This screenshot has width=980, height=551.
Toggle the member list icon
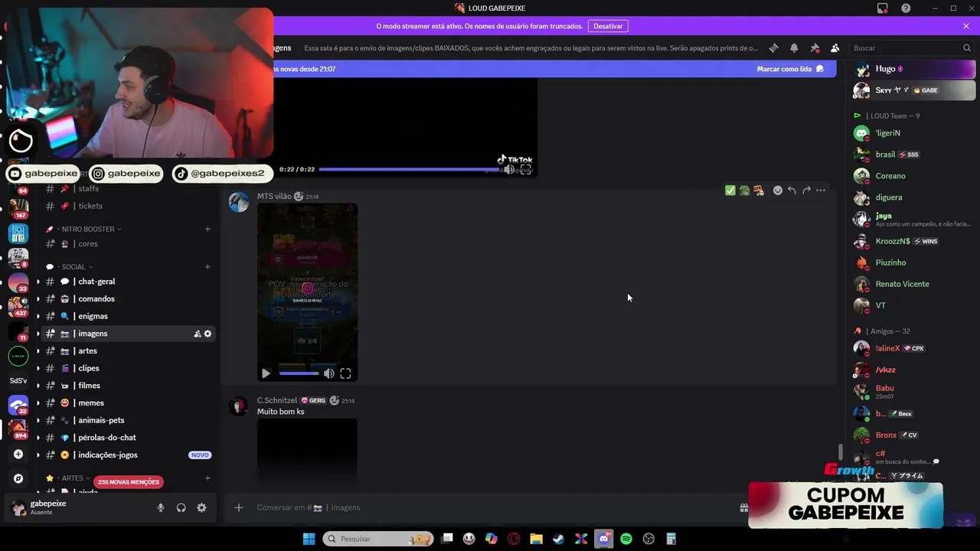(x=835, y=47)
